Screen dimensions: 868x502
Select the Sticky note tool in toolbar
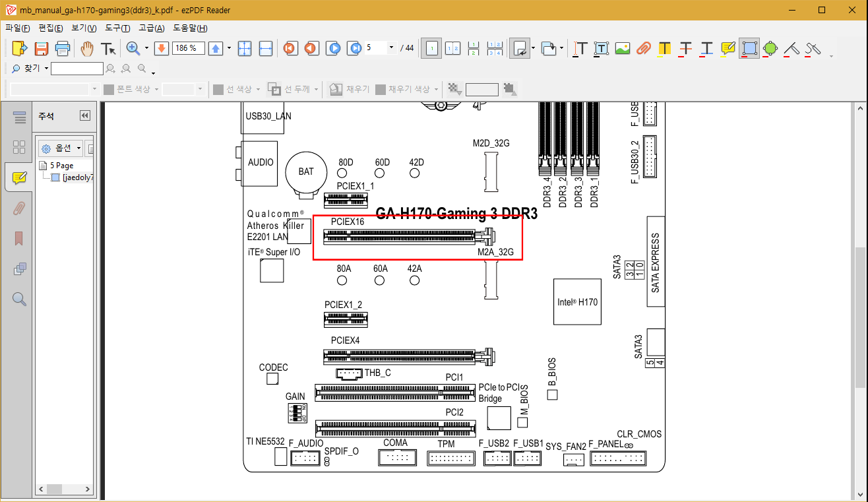tap(728, 48)
